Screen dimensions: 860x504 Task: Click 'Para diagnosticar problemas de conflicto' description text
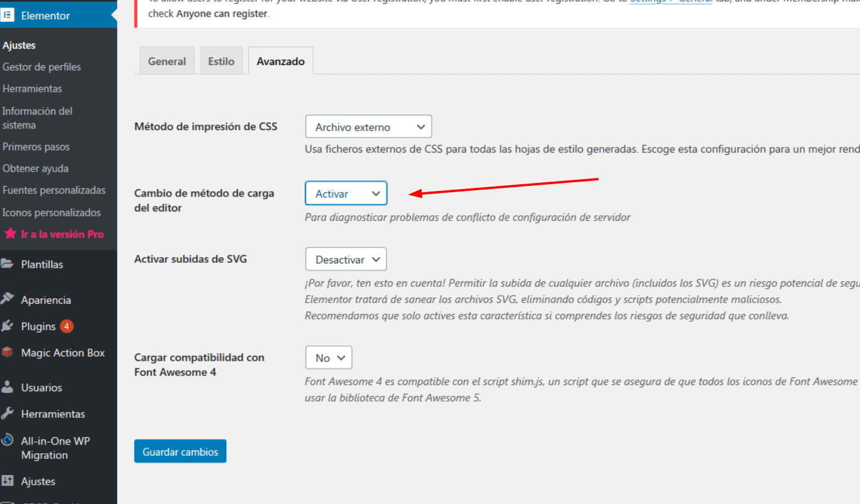(468, 217)
